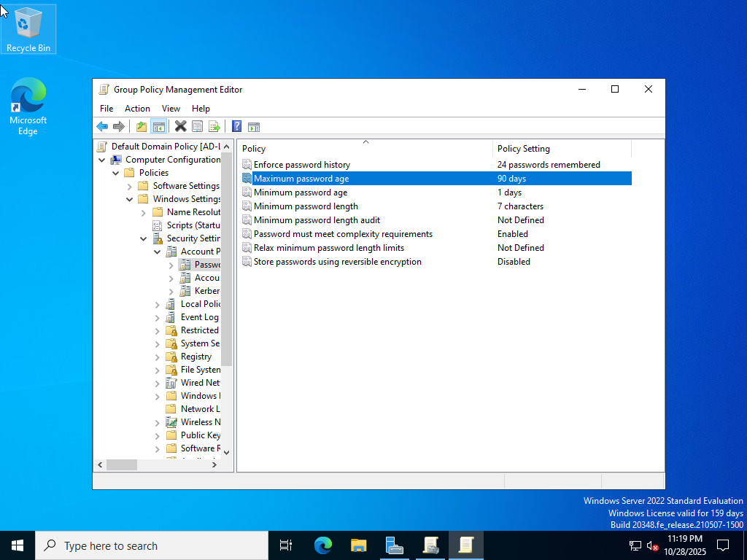The width and height of the screenshot is (747, 560).
Task: Click the Up One Level folder icon
Action: [142, 126]
